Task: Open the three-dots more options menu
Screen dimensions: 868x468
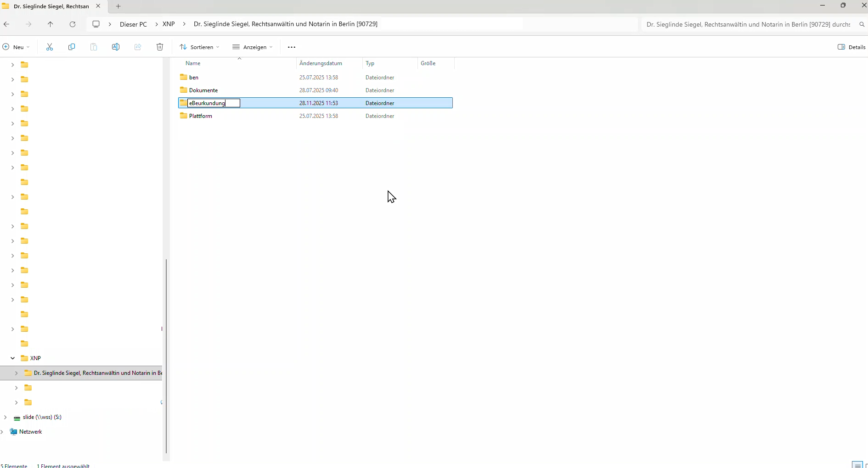Action: [x=292, y=47]
